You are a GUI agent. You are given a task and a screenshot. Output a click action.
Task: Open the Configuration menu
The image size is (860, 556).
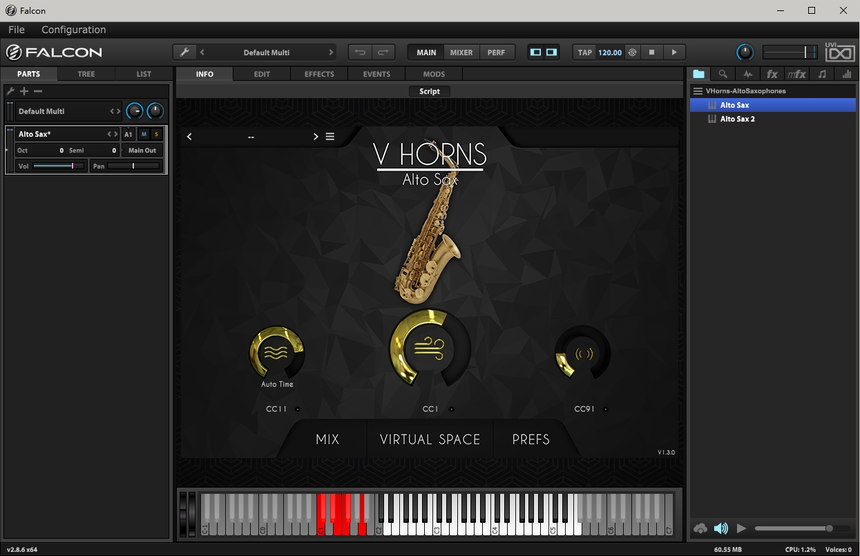click(x=73, y=30)
